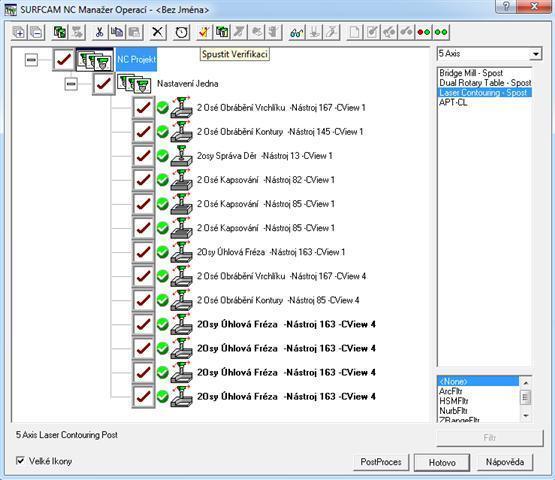This screenshot has height=480, width=555.
Task: Run verification with the yellow checkmark icon
Action: click(204, 32)
